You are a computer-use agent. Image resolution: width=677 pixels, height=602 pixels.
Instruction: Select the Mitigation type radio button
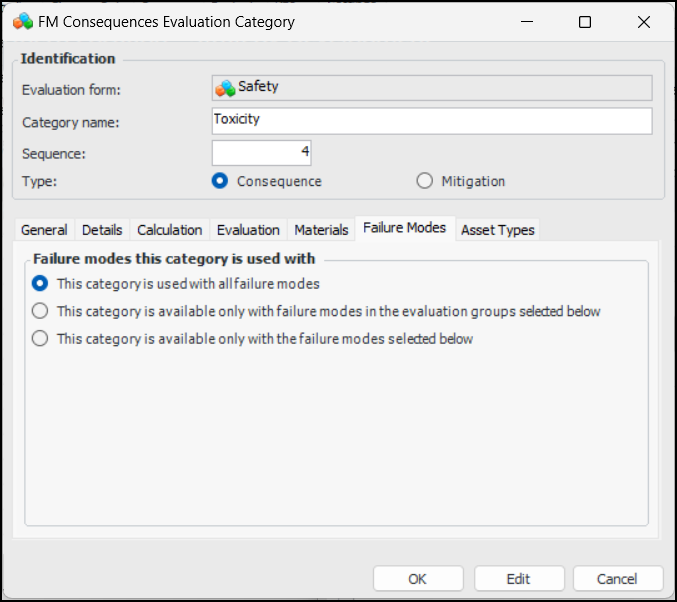[424, 181]
